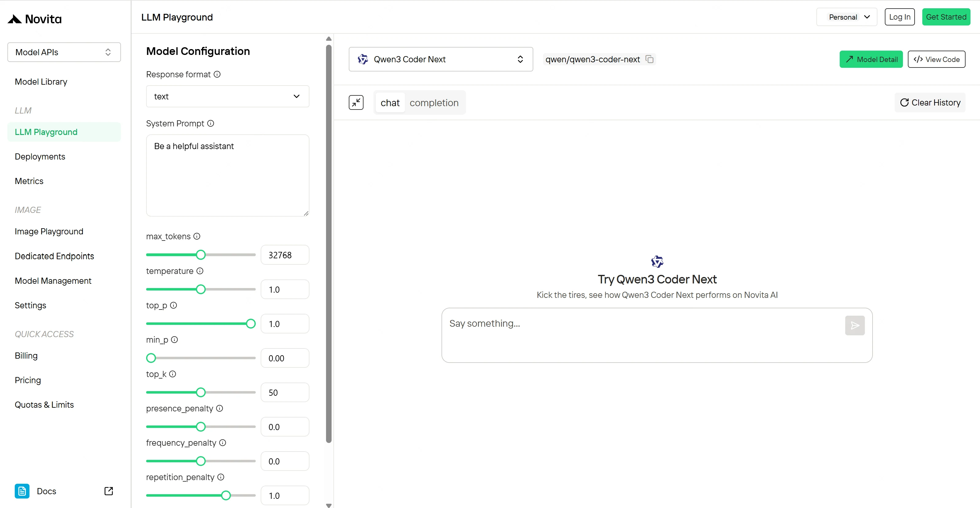Screen dimensions: 980x508
Task: Open Settings in sidebar
Action: click(x=30, y=305)
